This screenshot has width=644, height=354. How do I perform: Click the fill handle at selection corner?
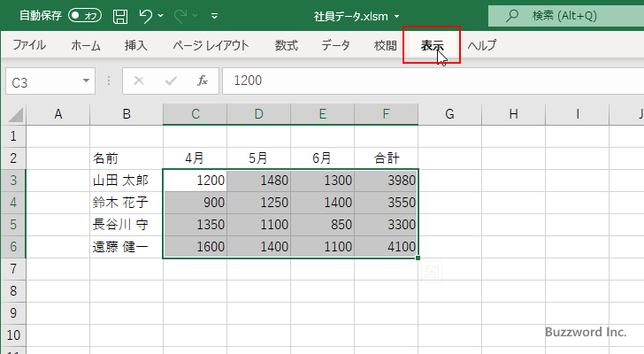418,258
